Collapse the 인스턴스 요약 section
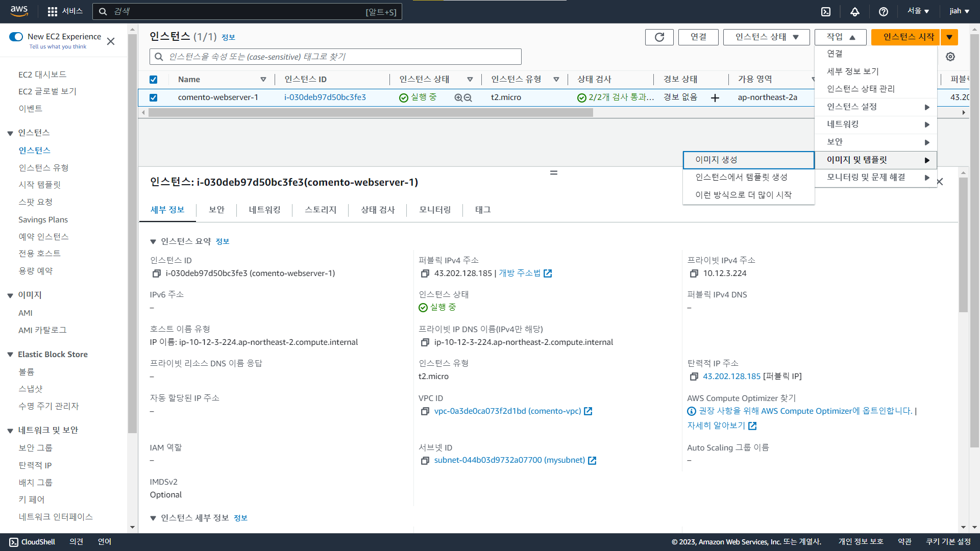Image resolution: width=980 pixels, height=551 pixels. tap(153, 242)
